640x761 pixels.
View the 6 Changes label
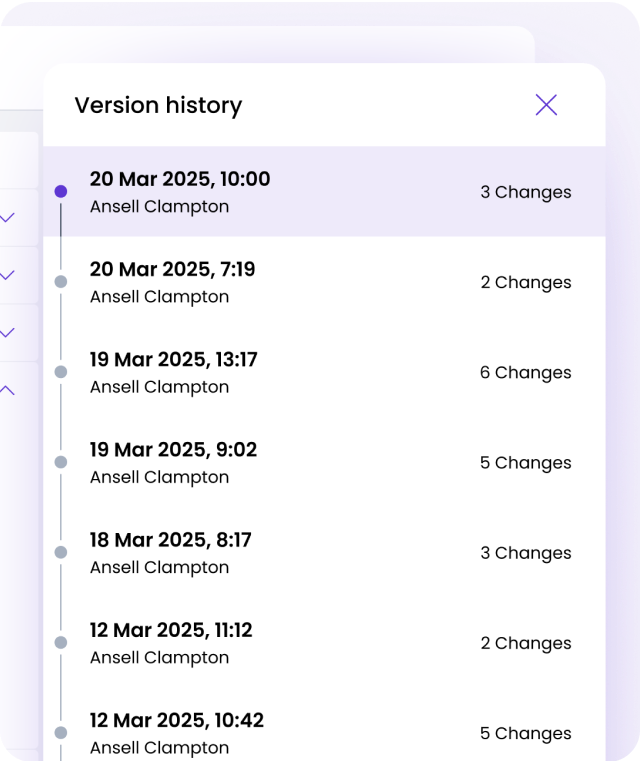[525, 373]
